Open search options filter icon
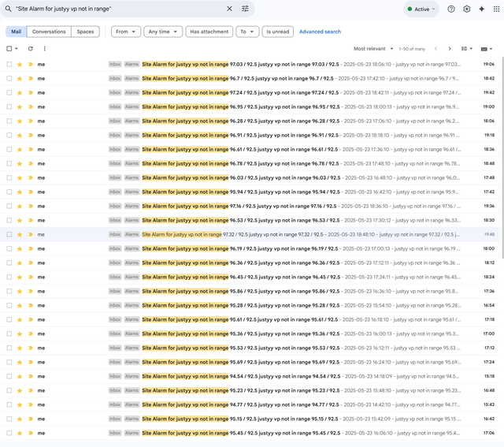The width and height of the screenshot is (504, 447). [x=245, y=9]
